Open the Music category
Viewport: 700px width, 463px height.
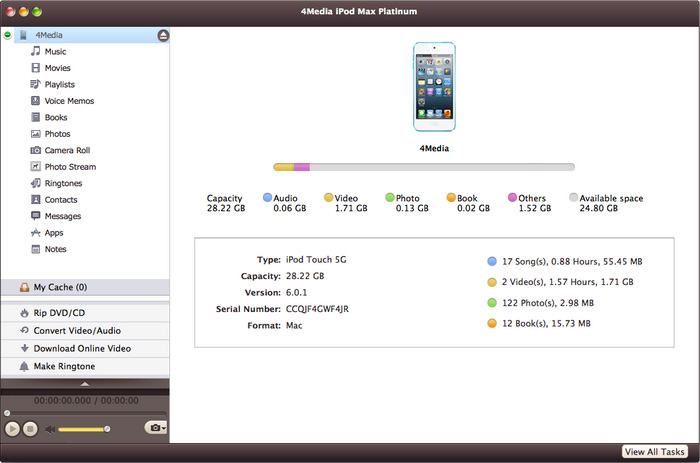55,51
